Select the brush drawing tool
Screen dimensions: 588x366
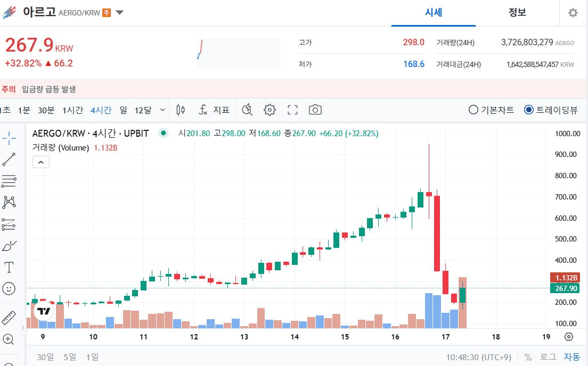[x=9, y=245]
